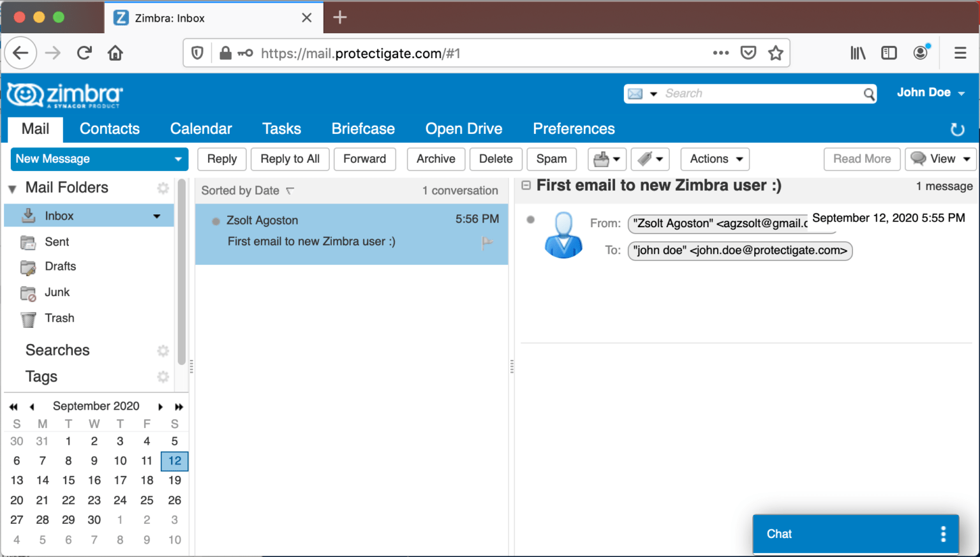This screenshot has width=980, height=557.
Task: View site security via the padlock icon
Action: tap(225, 53)
